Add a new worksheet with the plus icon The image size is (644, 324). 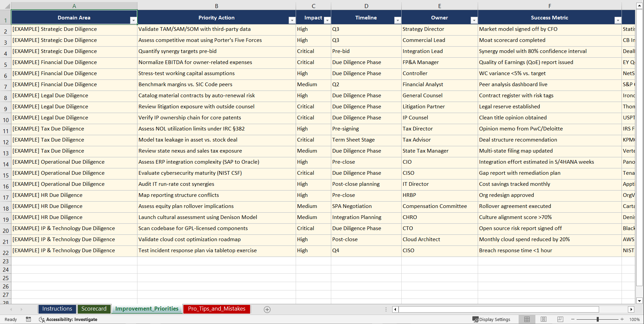(267, 310)
